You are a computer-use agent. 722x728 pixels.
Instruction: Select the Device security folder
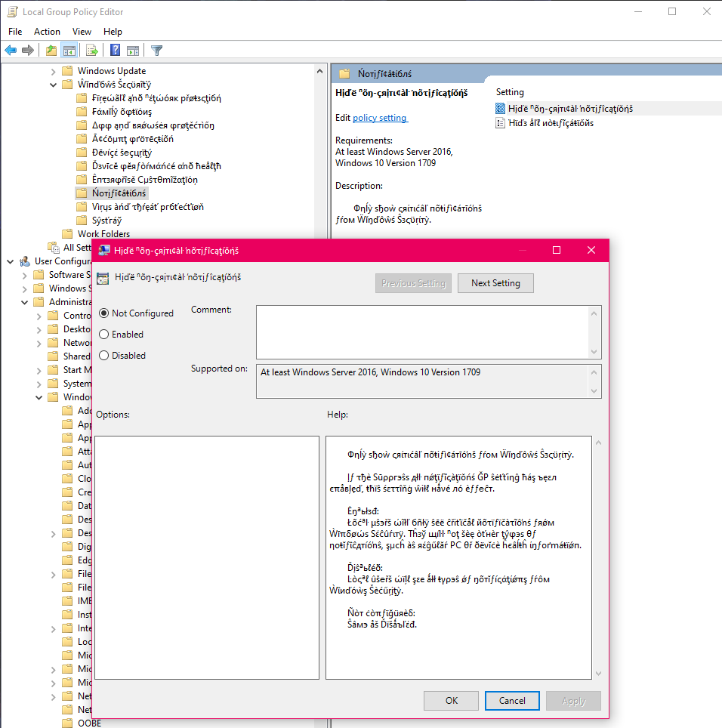114,153
